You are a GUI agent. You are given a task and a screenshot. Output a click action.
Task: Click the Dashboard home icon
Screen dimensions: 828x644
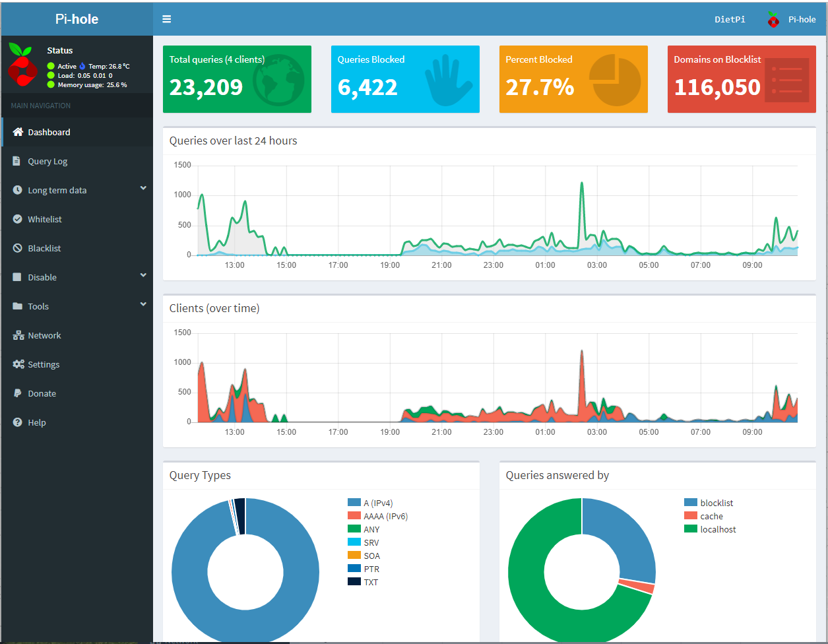(x=18, y=132)
